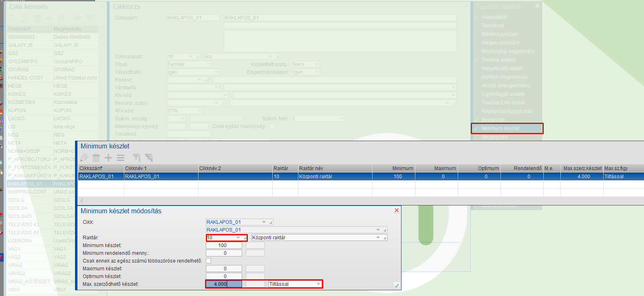This screenshot has width=644, height=296.
Task: Sort by Max.szerz.készlet column header
Action: coord(582,168)
